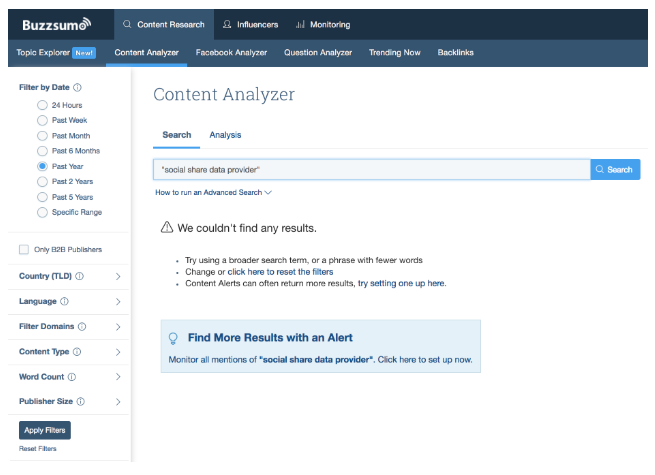Click the Country (TLD) info icon
The height and width of the screenshot is (475, 655).
click(x=79, y=276)
